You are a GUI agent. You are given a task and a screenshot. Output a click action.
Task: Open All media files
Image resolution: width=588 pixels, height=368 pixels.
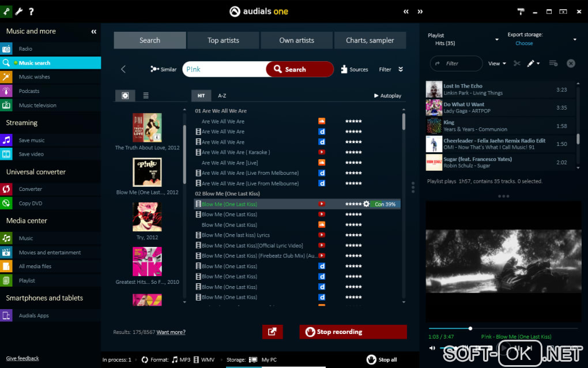50,266
